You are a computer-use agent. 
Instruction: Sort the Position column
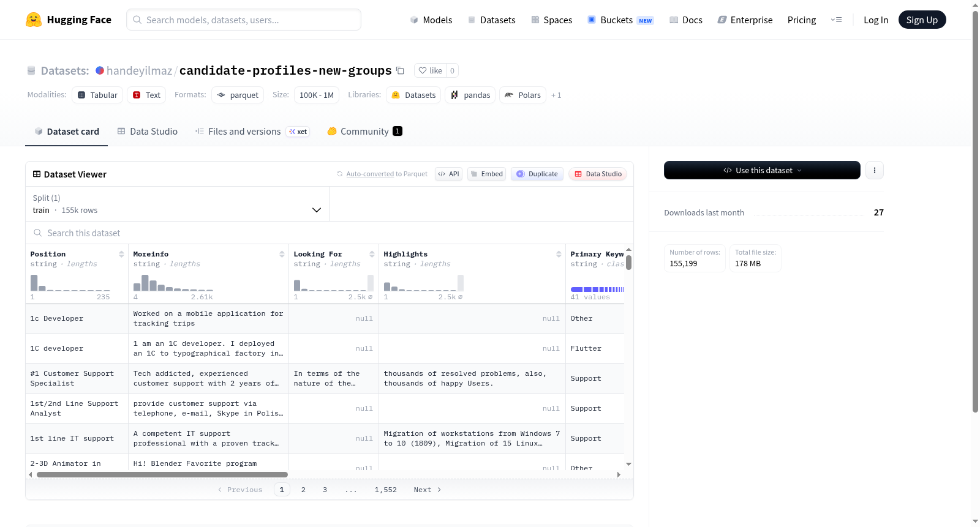point(121,254)
